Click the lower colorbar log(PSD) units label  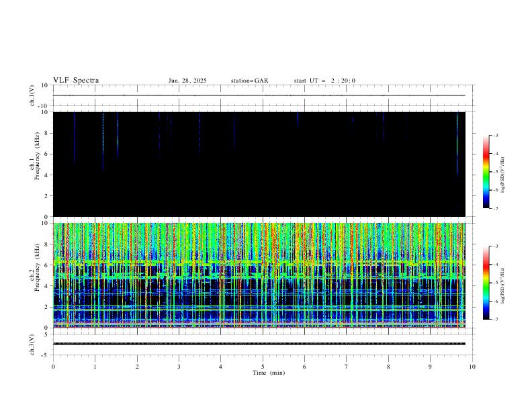point(503,286)
